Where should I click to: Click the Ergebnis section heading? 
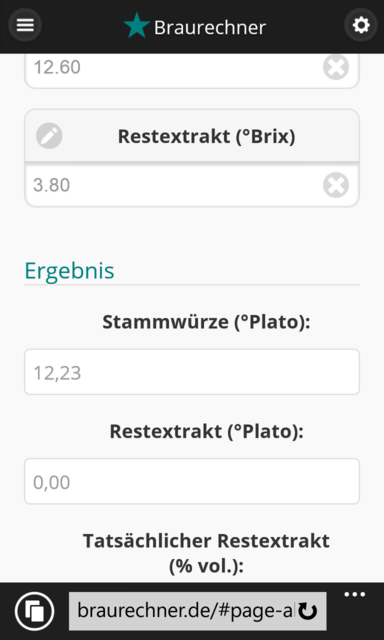pos(69,271)
